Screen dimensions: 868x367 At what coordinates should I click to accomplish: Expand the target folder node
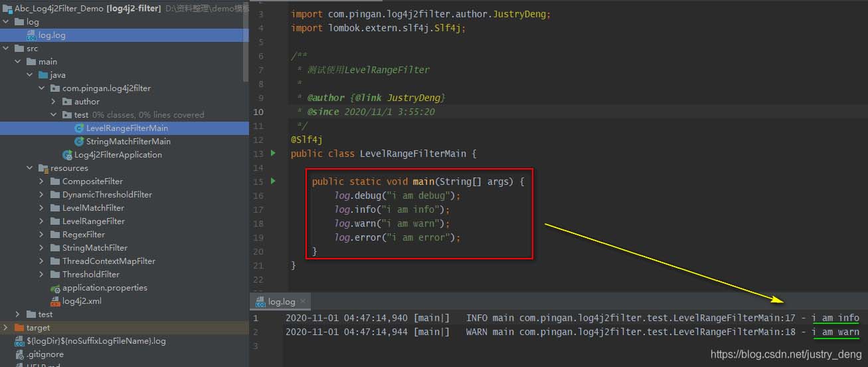click(x=7, y=328)
